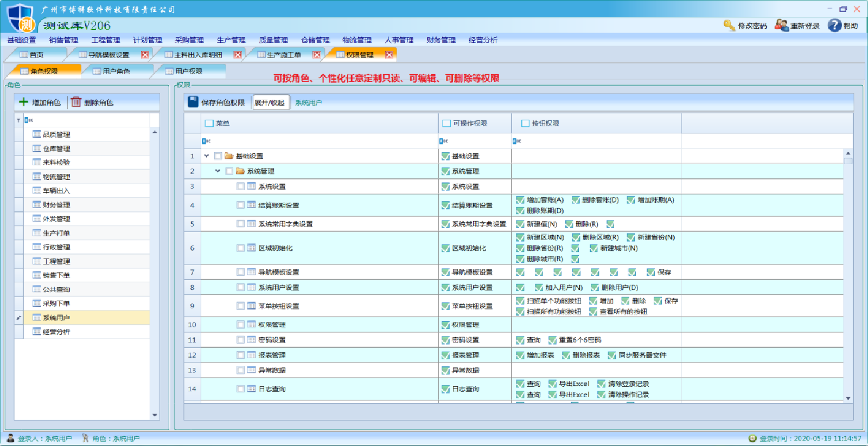The image size is (868, 446).
Task: Select the 采购下单 role row
Action: point(87,303)
